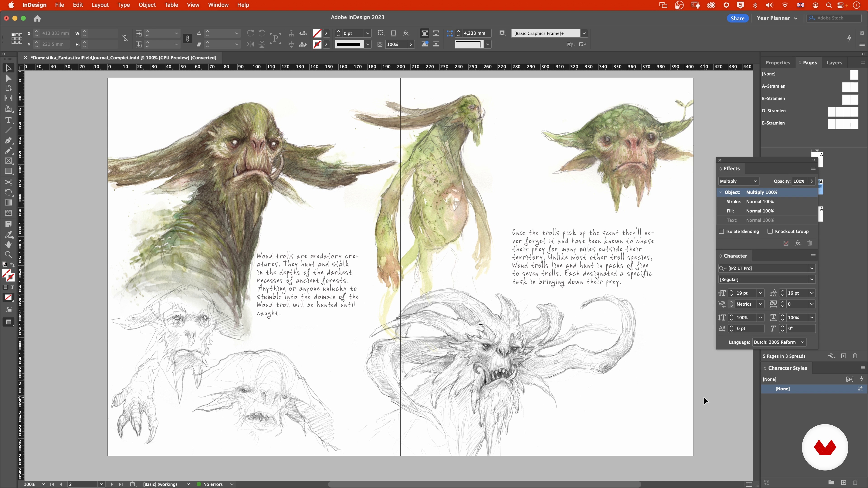868x488 pixels.
Task: Click the Opacity 100% input field
Action: (x=800, y=181)
